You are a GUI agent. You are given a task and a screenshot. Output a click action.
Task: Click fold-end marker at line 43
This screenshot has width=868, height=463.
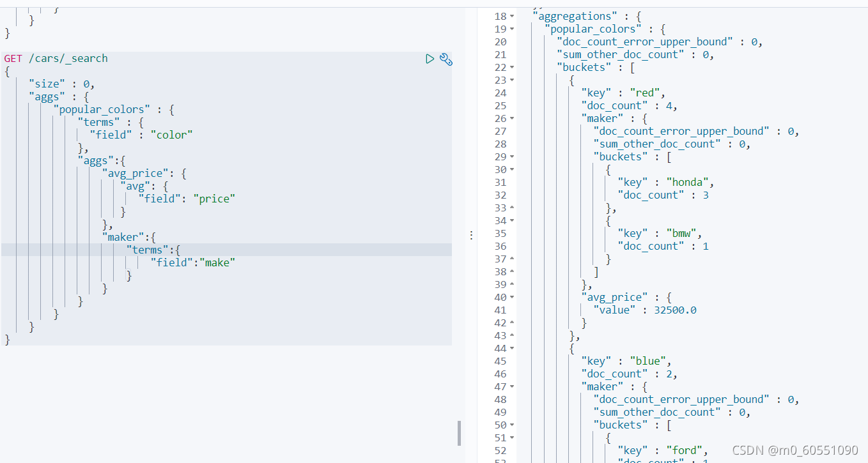pos(513,335)
